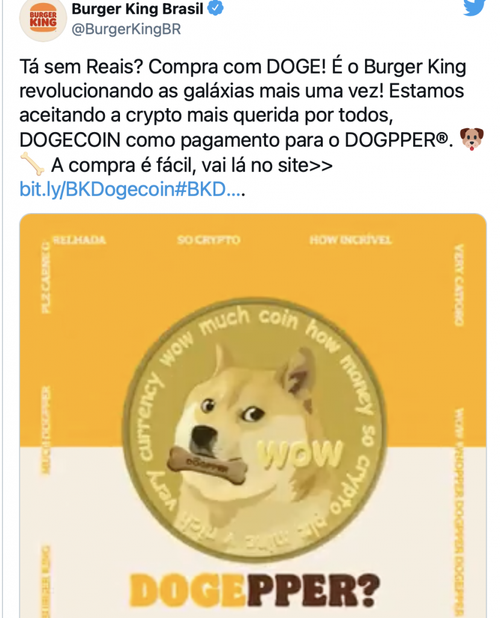
Task: Click the blue verified checkmark badge
Action: pyautogui.click(x=215, y=8)
